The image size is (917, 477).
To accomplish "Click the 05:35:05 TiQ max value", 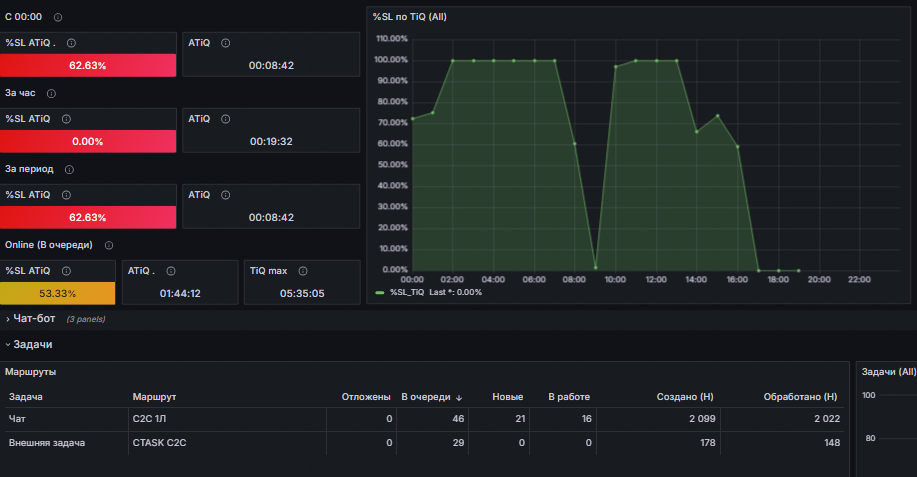I will point(302,293).
